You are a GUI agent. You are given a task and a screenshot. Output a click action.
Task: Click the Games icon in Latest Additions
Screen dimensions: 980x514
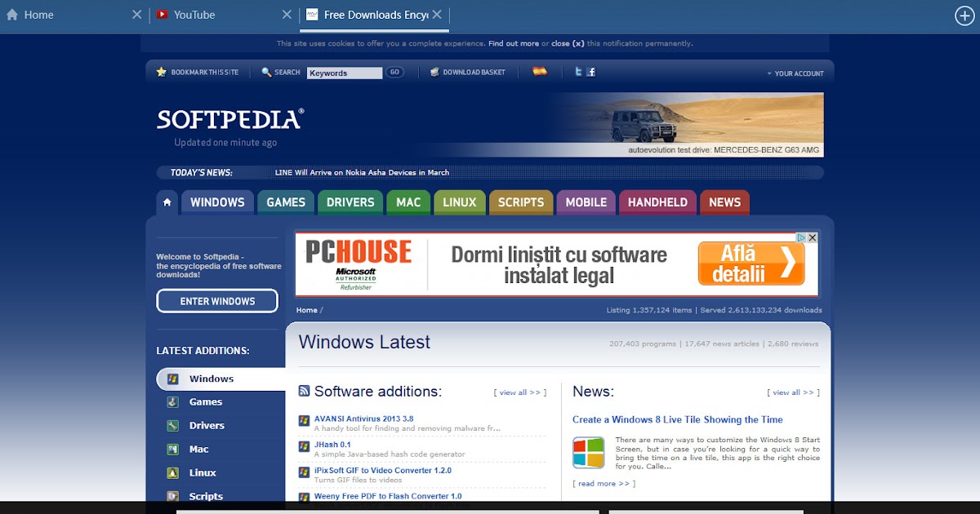click(173, 402)
